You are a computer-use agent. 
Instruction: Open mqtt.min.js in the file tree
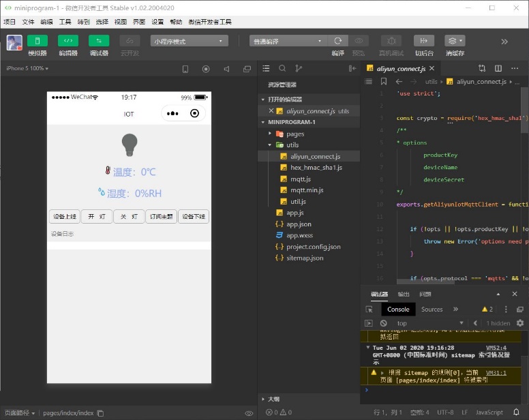307,190
